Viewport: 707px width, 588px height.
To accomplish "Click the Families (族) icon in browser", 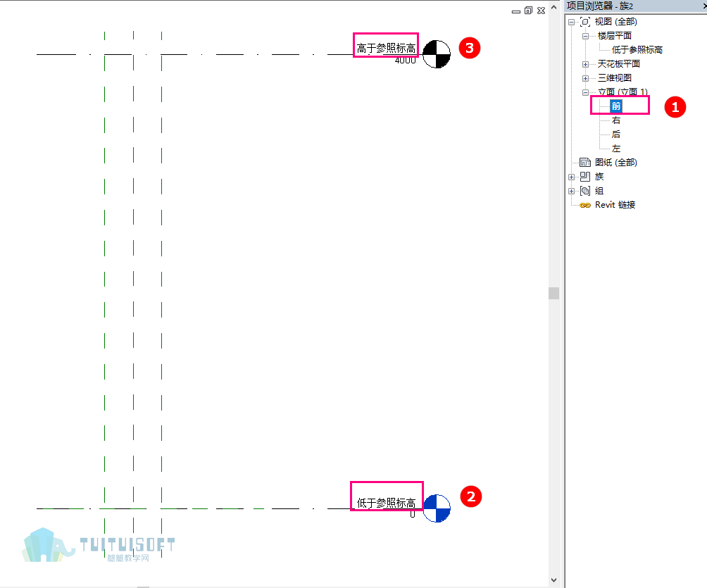I will [x=585, y=176].
